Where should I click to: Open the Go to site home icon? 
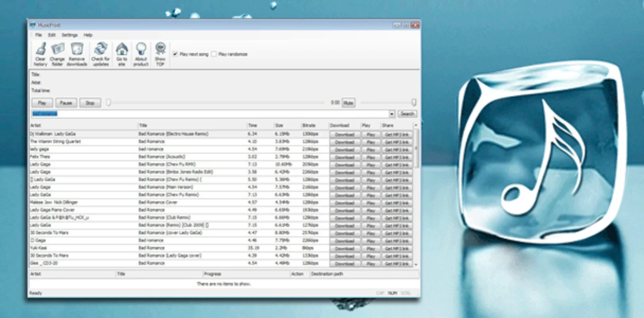(122, 50)
